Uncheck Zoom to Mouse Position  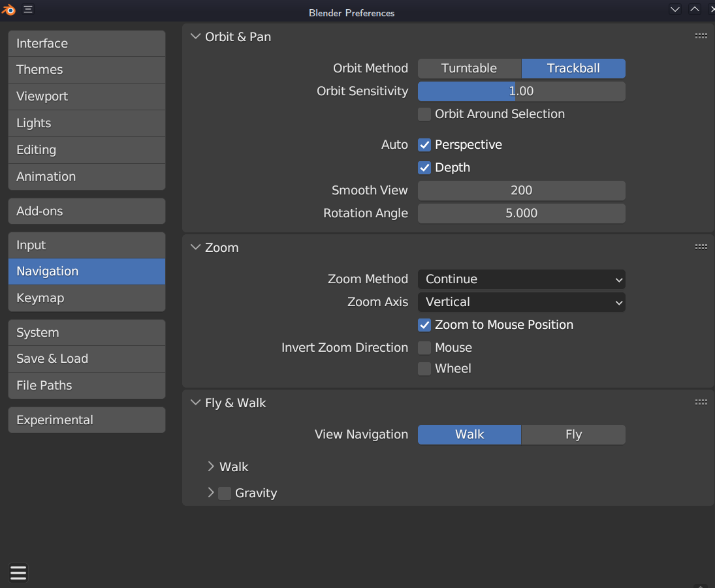424,325
